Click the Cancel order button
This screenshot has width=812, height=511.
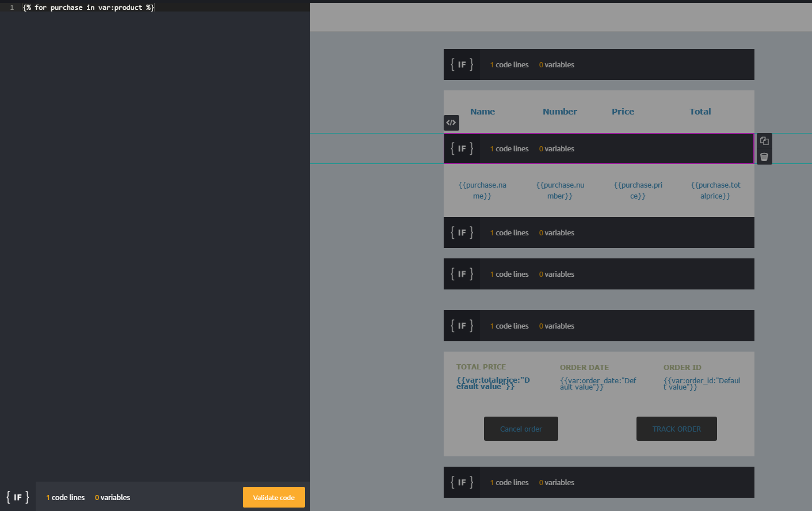point(521,429)
